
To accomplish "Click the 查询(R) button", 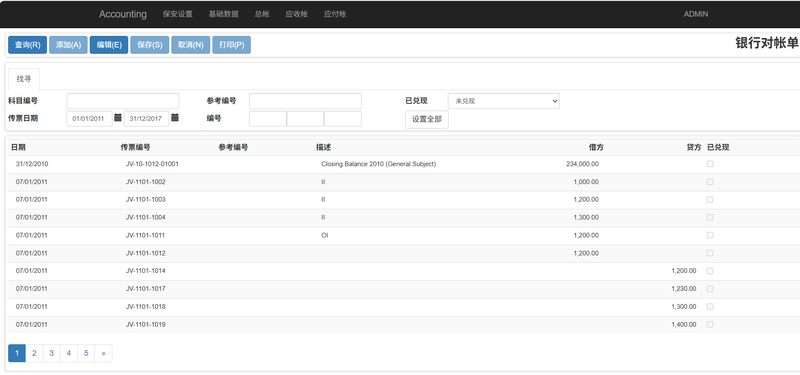I will coord(28,45).
